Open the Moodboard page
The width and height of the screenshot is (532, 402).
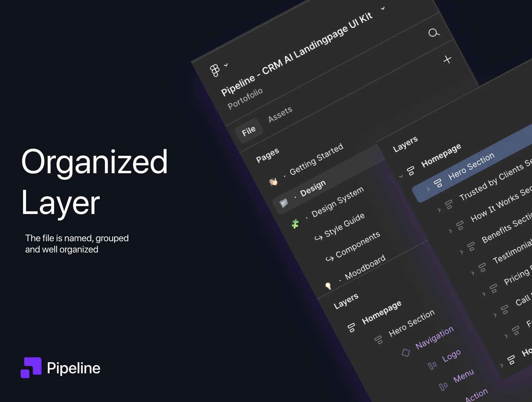click(365, 267)
